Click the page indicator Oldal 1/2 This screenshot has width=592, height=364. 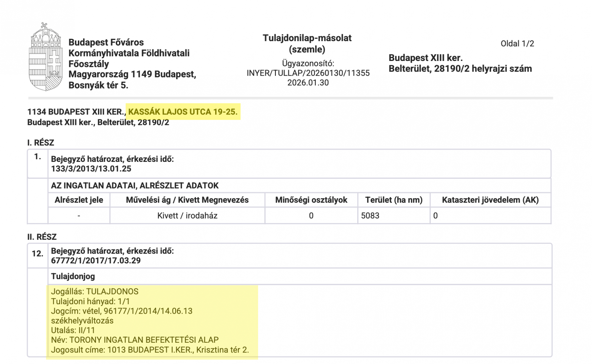click(x=517, y=44)
